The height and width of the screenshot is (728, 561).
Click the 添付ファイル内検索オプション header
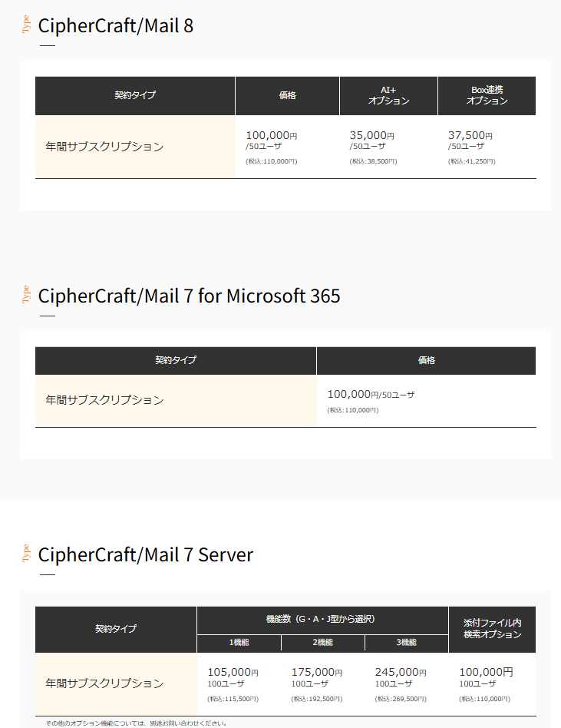point(492,628)
